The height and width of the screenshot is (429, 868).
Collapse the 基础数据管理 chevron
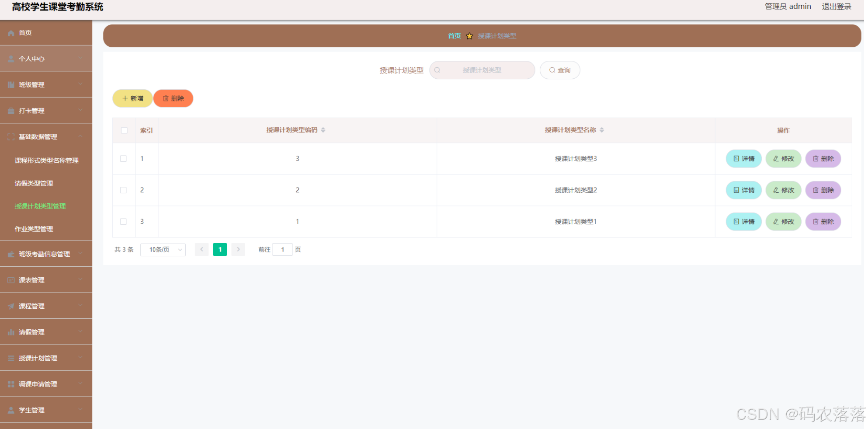80,136
